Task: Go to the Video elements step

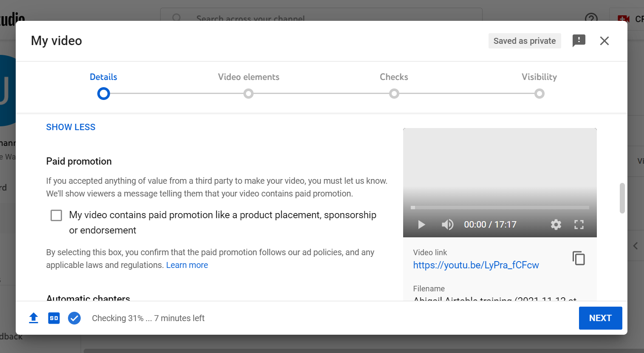Action: 249,93
